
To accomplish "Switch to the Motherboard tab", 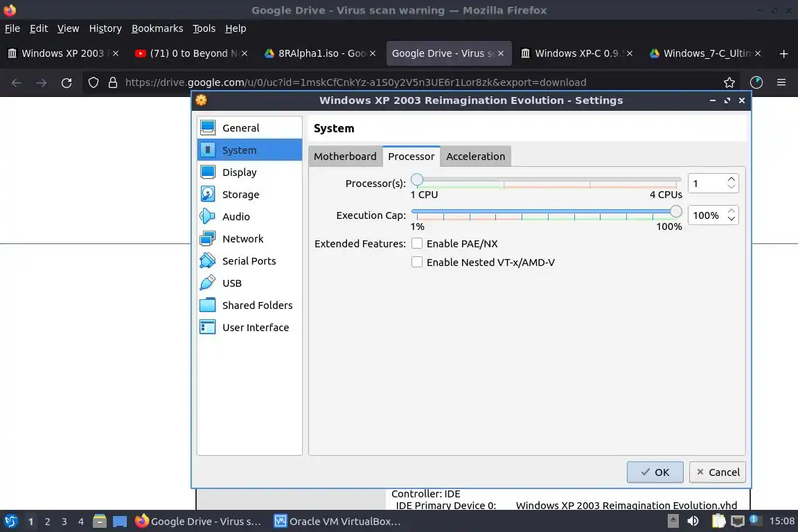I will 345,157.
